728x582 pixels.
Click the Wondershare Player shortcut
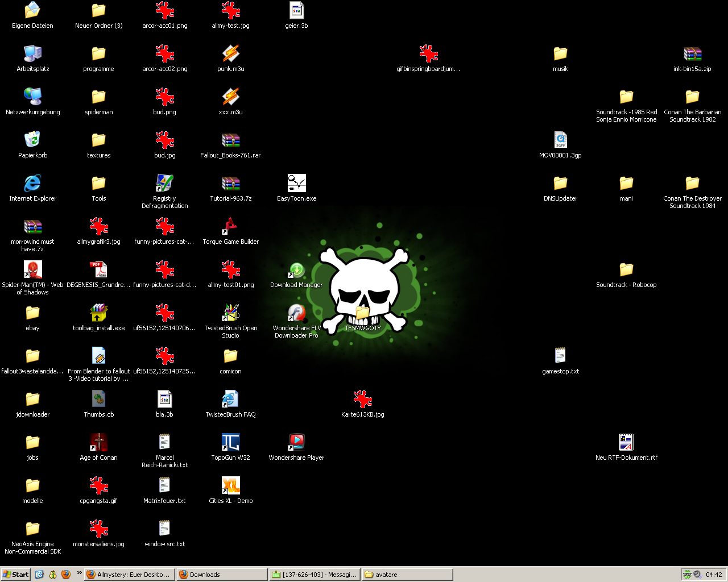point(296,442)
